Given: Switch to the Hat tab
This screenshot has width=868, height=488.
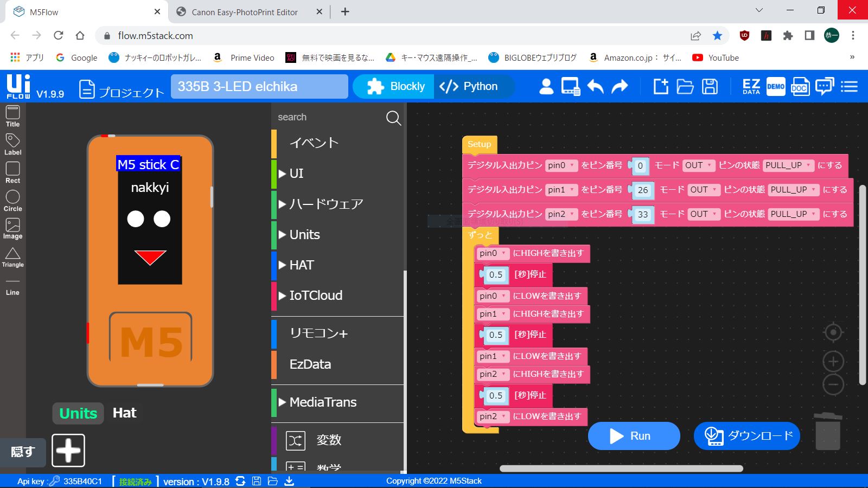Looking at the screenshot, I should click(124, 413).
